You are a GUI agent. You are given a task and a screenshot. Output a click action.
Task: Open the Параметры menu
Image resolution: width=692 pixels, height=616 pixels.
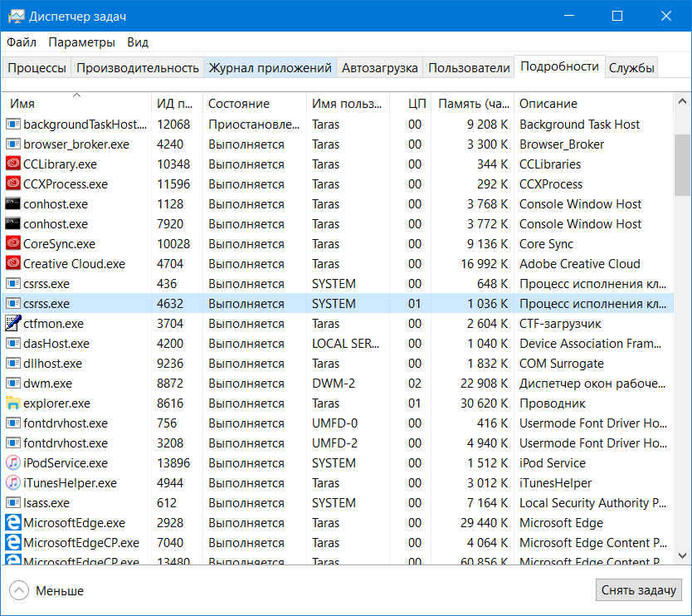81,42
